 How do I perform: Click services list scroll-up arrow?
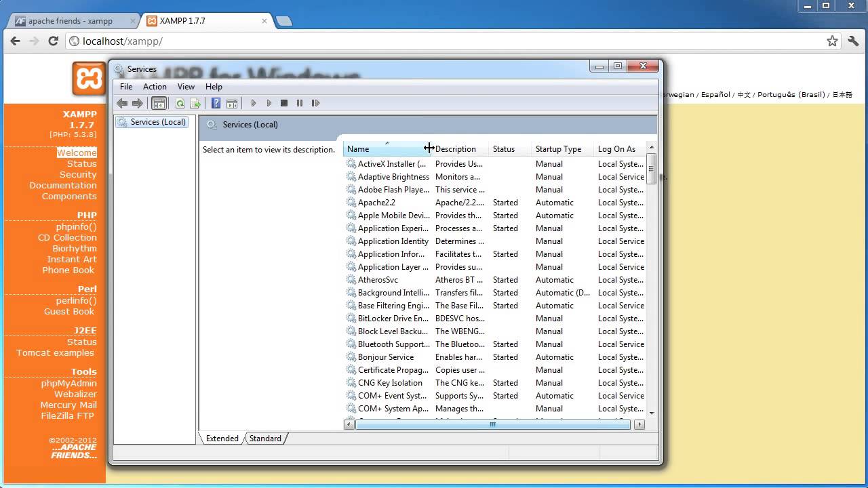[x=652, y=147]
